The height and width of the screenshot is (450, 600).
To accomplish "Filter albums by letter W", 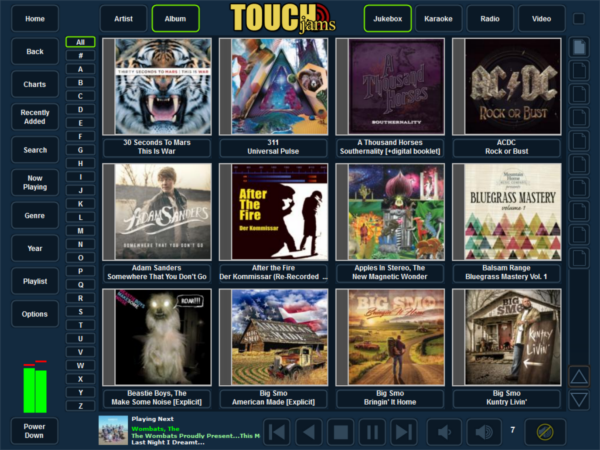I will pos(80,365).
